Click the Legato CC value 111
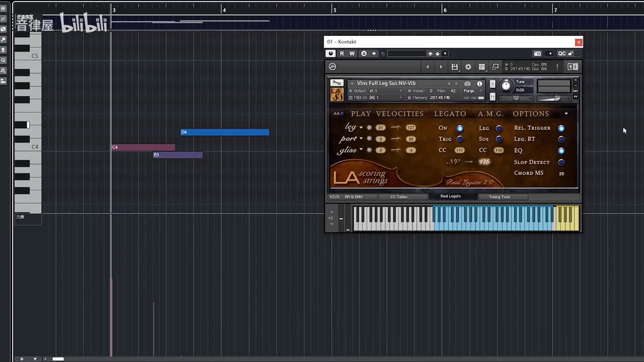 coord(460,150)
